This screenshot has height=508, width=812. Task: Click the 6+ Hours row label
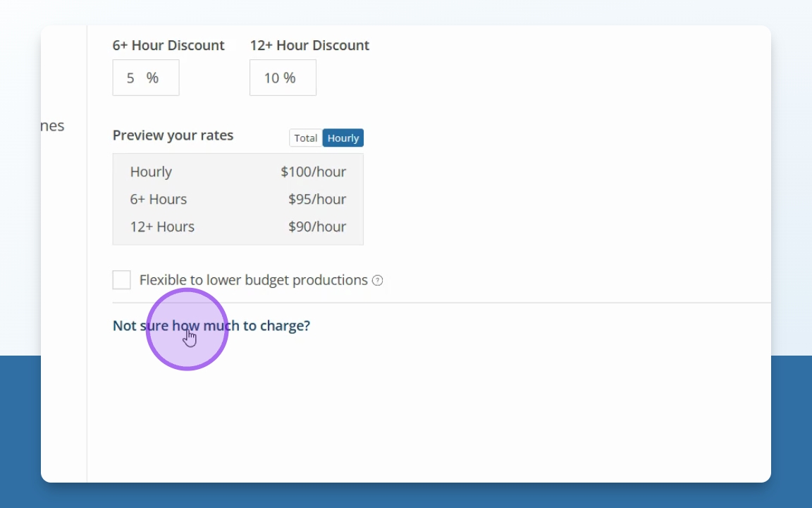pyautogui.click(x=159, y=199)
